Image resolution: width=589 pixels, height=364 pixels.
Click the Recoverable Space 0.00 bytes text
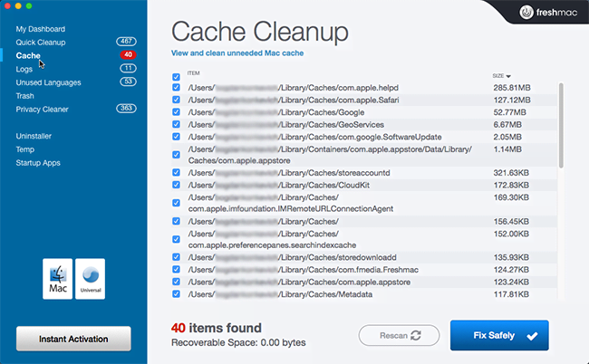[238, 342]
